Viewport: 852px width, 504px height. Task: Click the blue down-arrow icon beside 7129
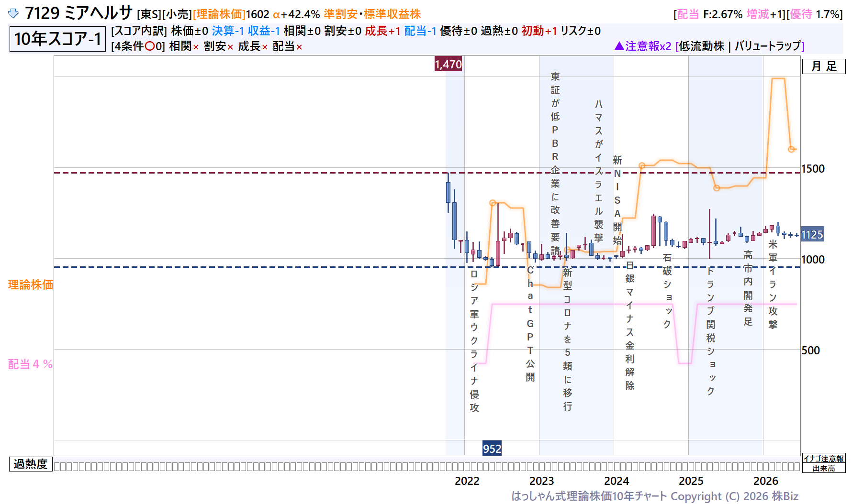click(x=13, y=13)
